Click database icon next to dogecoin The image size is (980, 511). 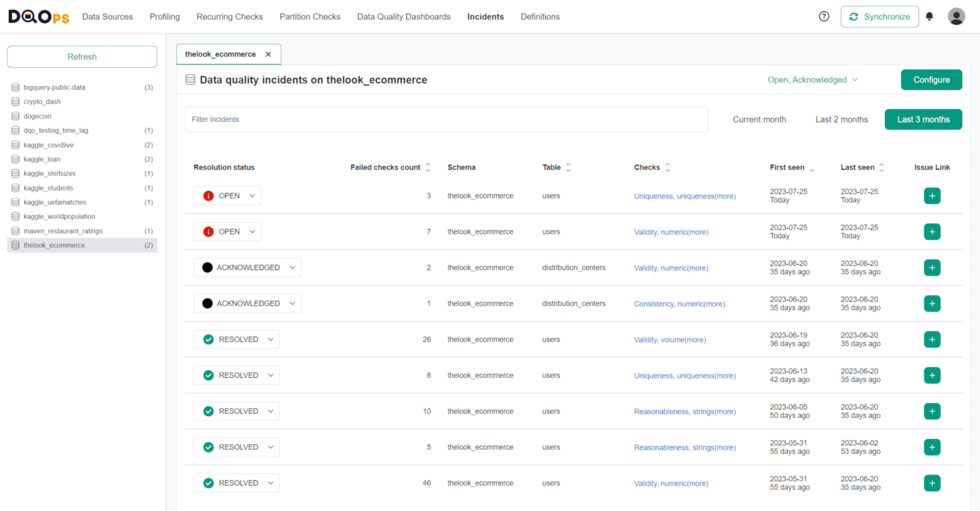coord(15,116)
